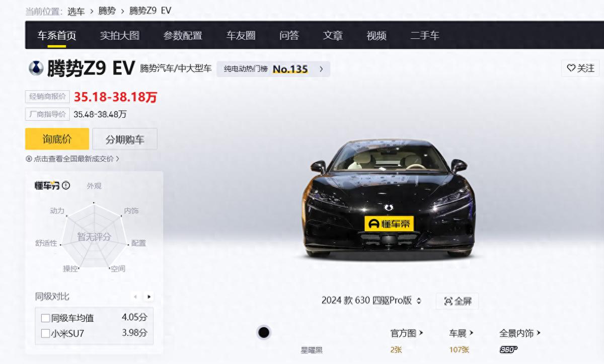Image resolution: width=604 pixels, height=364 pixels.
Task: Expand 全景内饰 arrow
Action: pyautogui.click(x=539, y=333)
